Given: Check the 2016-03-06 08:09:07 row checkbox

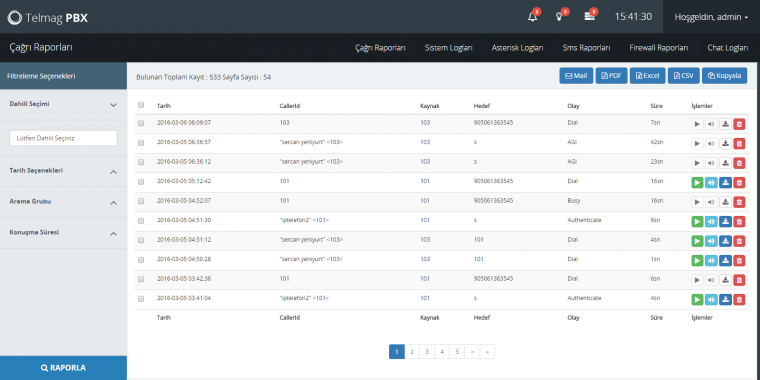Looking at the screenshot, I should click(141, 124).
